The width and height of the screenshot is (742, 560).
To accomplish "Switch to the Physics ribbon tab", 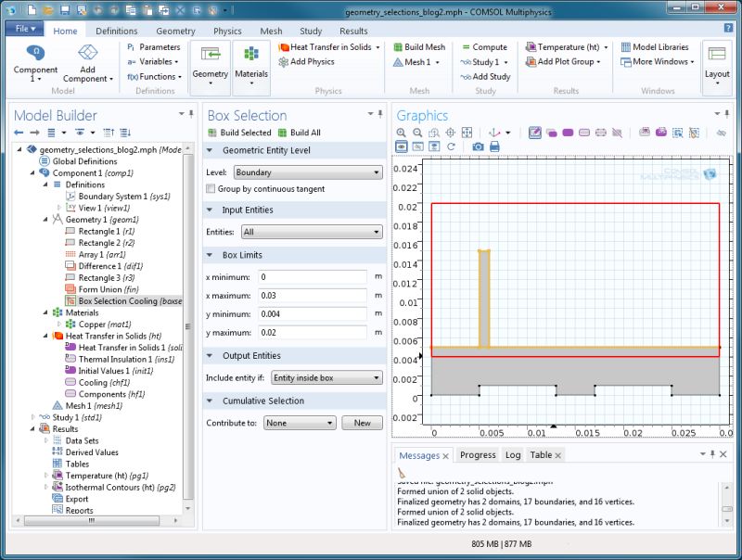I will [x=226, y=31].
